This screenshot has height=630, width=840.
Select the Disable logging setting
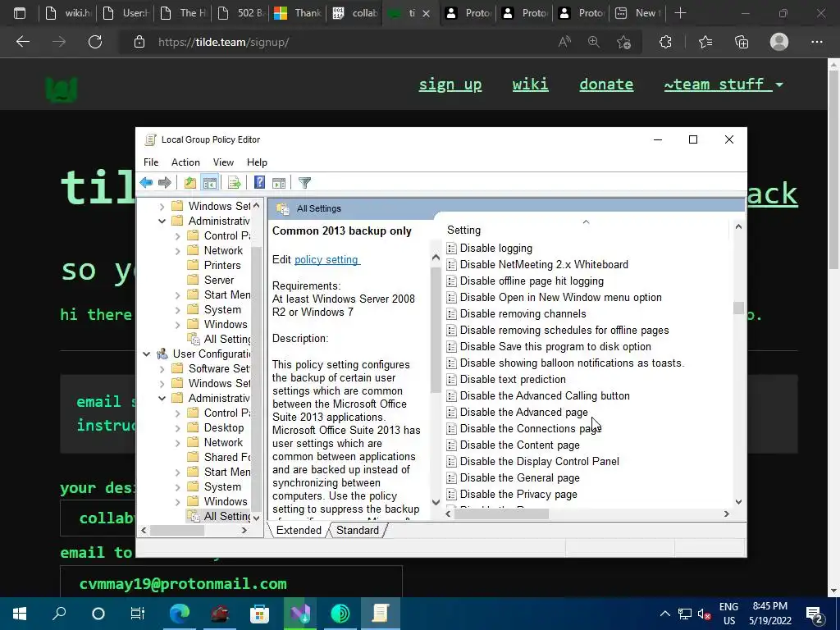click(x=496, y=249)
